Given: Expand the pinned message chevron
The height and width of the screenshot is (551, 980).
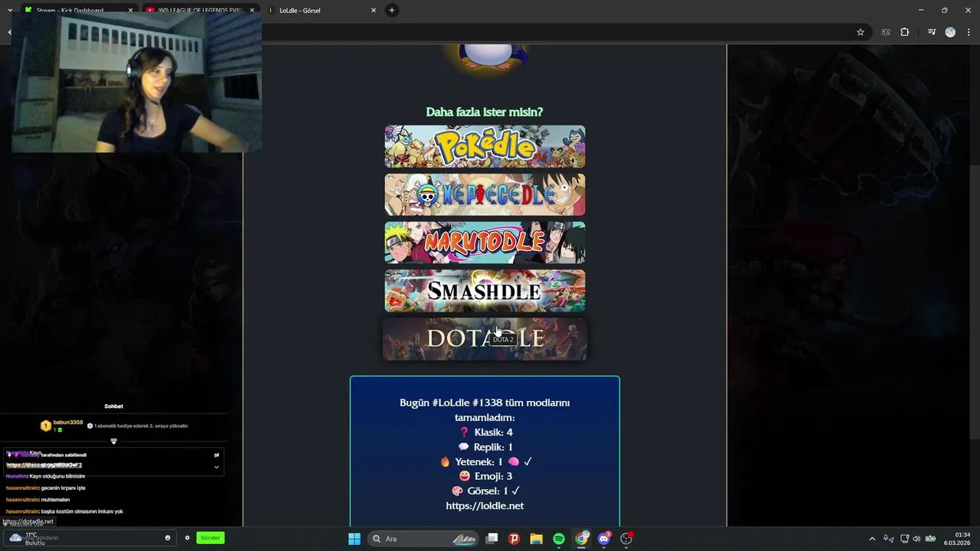Looking at the screenshot, I should [216, 467].
